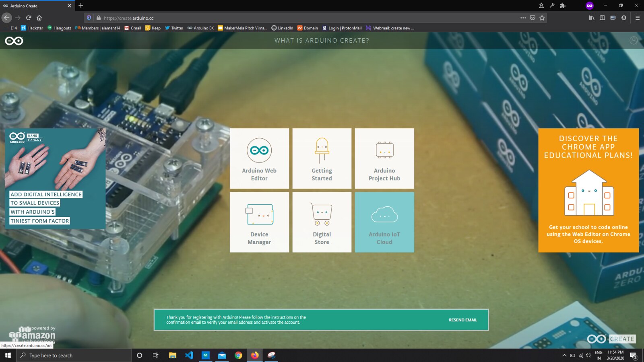This screenshot has height=362, width=644.
Task: Open Google Chrome from the taskbar
Action: [x=238, y=355]
